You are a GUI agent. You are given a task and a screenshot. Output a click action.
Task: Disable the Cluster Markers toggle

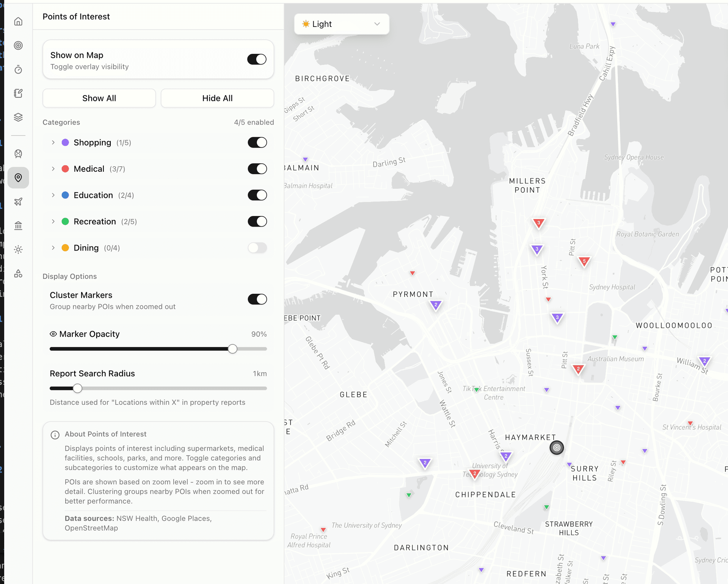pyautogui.click(x=257, y=299)
